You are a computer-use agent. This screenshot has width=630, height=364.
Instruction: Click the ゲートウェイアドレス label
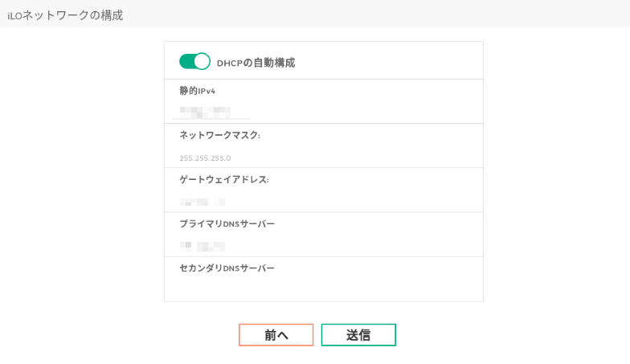tap(223, 179)
